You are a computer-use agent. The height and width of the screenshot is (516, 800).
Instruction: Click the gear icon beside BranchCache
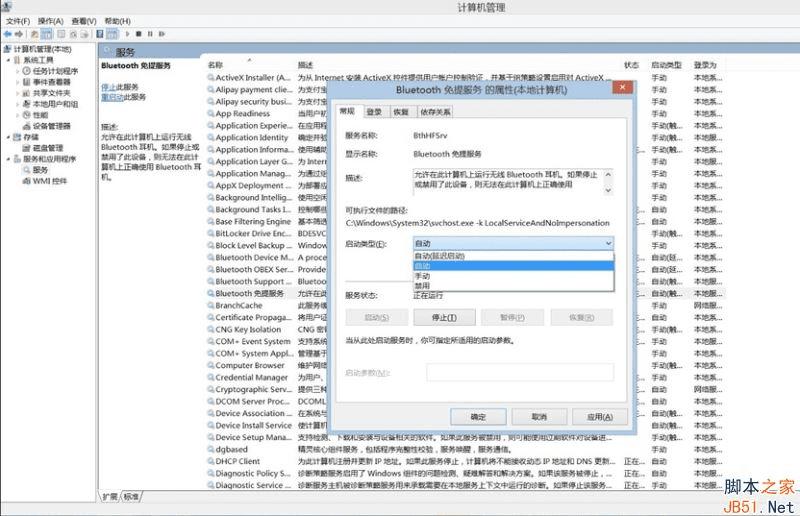(211, 305)
